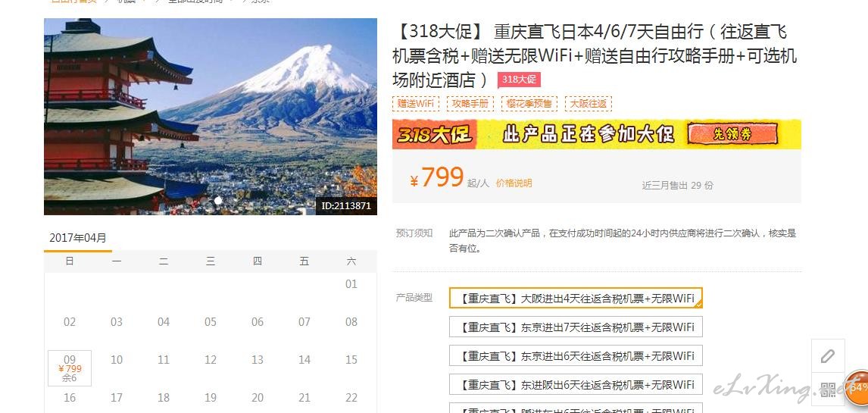Click calendar date 03
868x413 pixels.
[116, 321]
